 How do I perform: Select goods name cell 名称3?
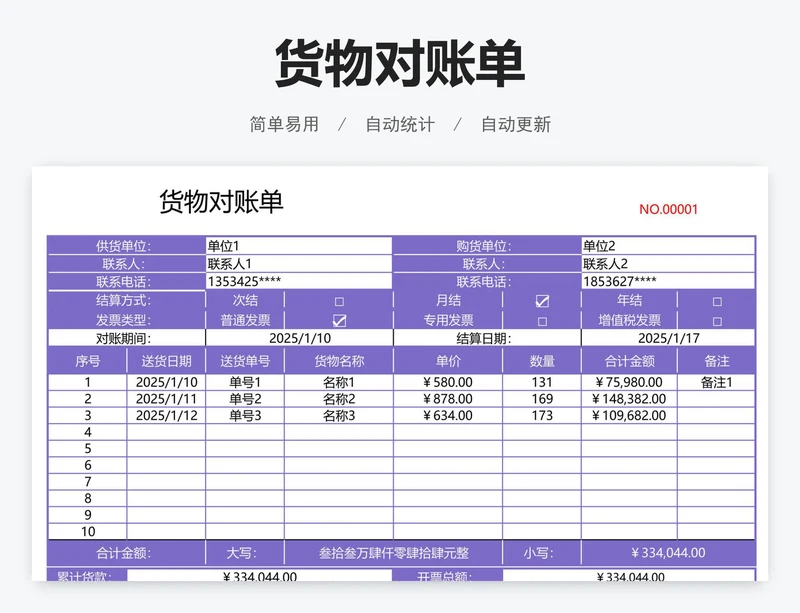pos(339,415)
